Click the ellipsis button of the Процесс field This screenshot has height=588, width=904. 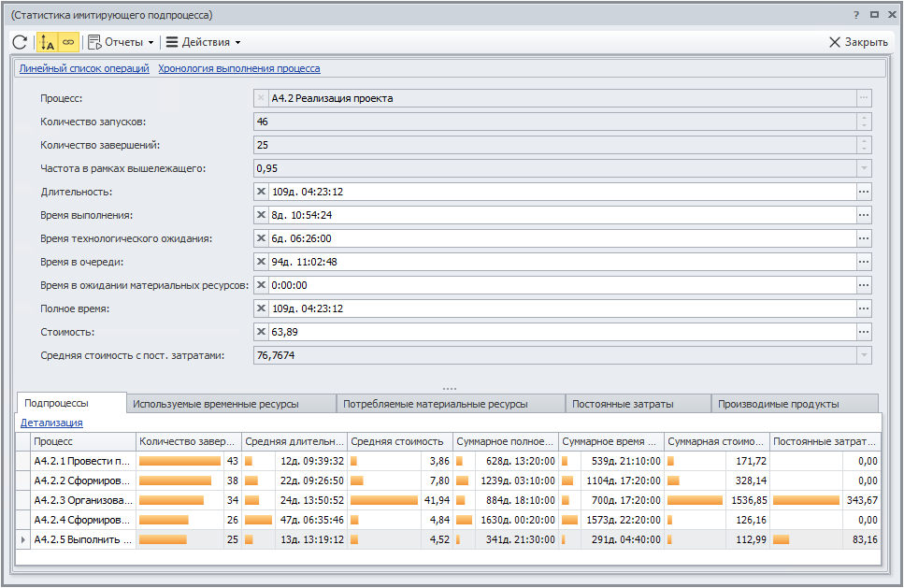pos(864,98)
